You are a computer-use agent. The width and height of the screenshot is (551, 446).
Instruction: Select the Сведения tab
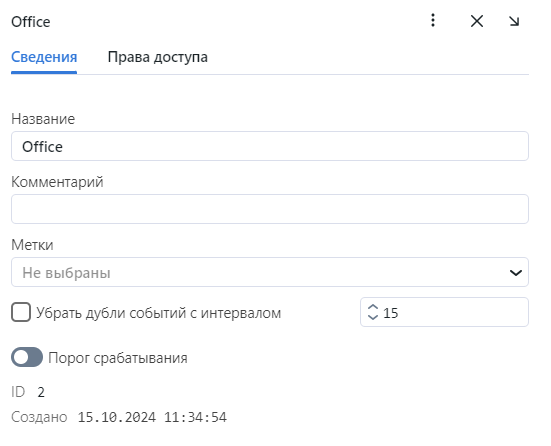44,57
